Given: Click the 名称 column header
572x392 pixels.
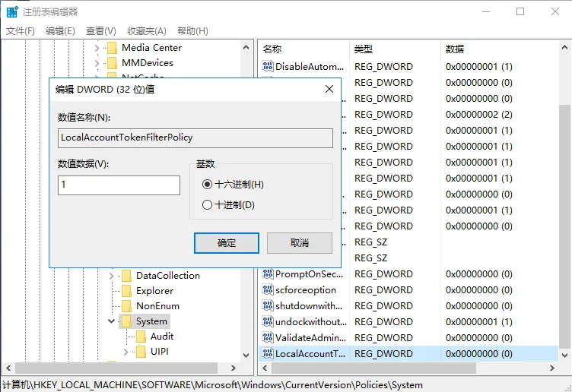Looking at the screenshot, I should pyautogui.click(x=304, y=49).
